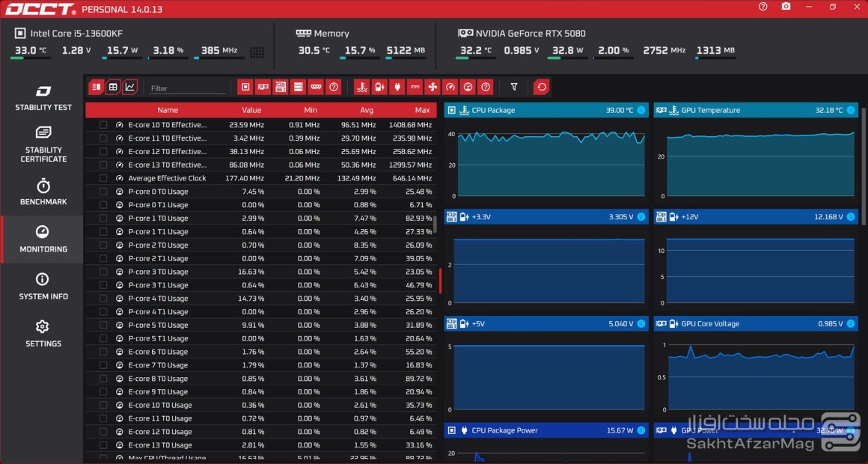Open help from the title bar question icon
This screenshot has height=464, width=868.
(x=762, y=7)
